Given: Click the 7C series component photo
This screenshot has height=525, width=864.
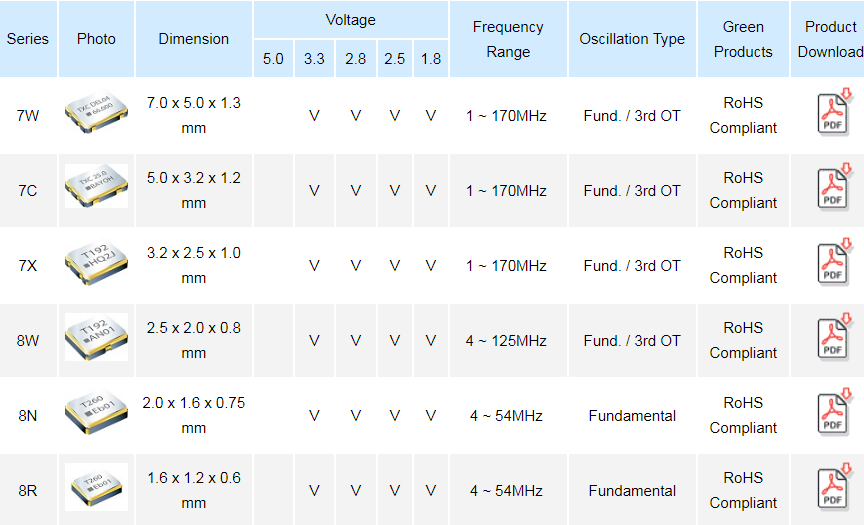Looking at the screenshot, I should [x=96, y=188].
